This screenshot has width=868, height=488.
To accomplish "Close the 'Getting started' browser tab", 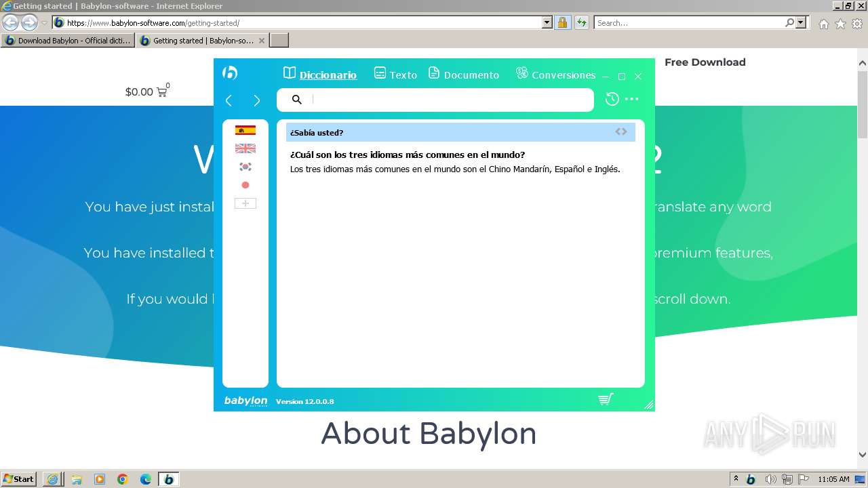I will tap(262, 41).
